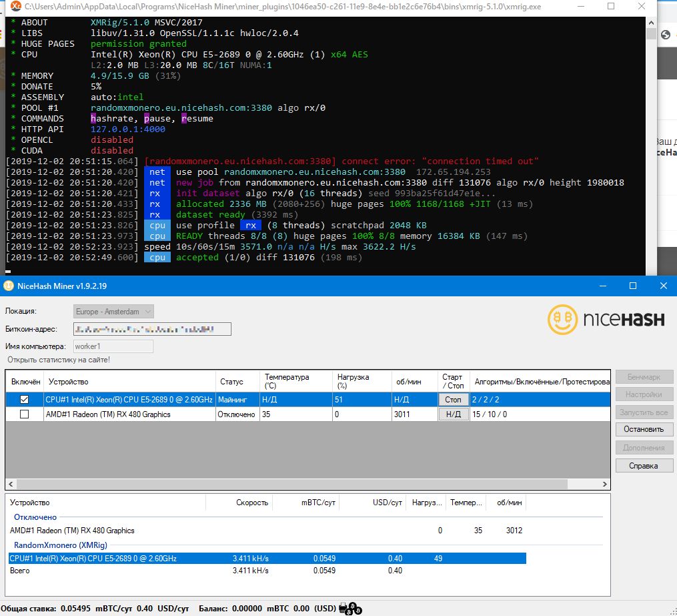Image resolution: width=677 pixels, height=616 pixels.
Task: Click the Статус column header
Action: (x=237, y=382)
